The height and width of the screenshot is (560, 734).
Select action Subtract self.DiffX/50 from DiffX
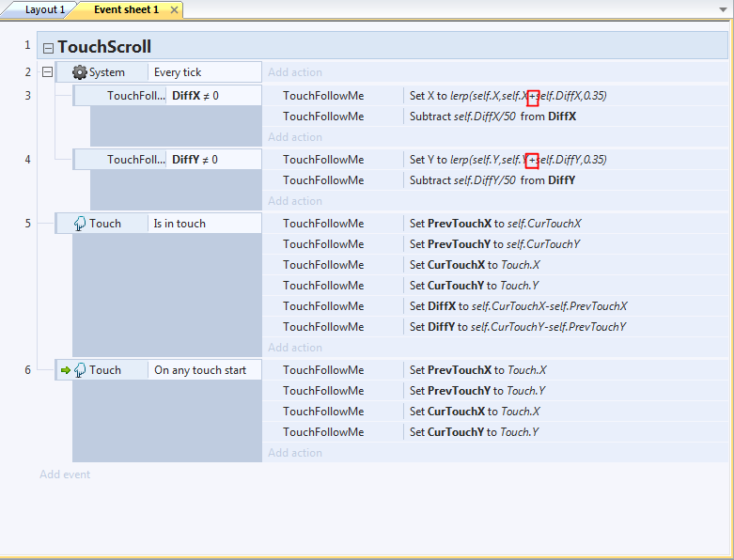(492, 116)
